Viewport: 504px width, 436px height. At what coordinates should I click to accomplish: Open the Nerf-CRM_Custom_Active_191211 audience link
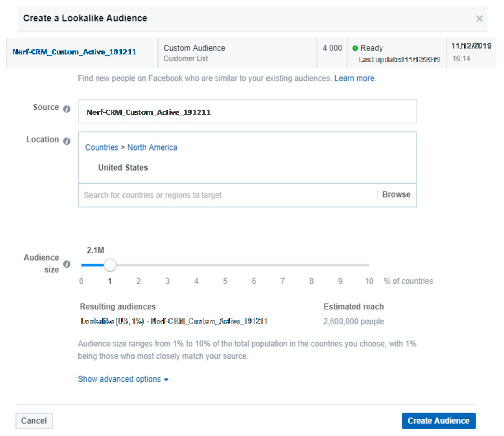click(74, 52)
